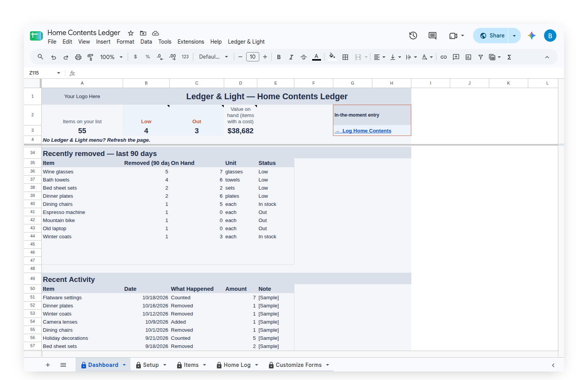Viewport: 588px width, 380px height.
Task: Open the Data menu
Action: (x=146, y=42)
